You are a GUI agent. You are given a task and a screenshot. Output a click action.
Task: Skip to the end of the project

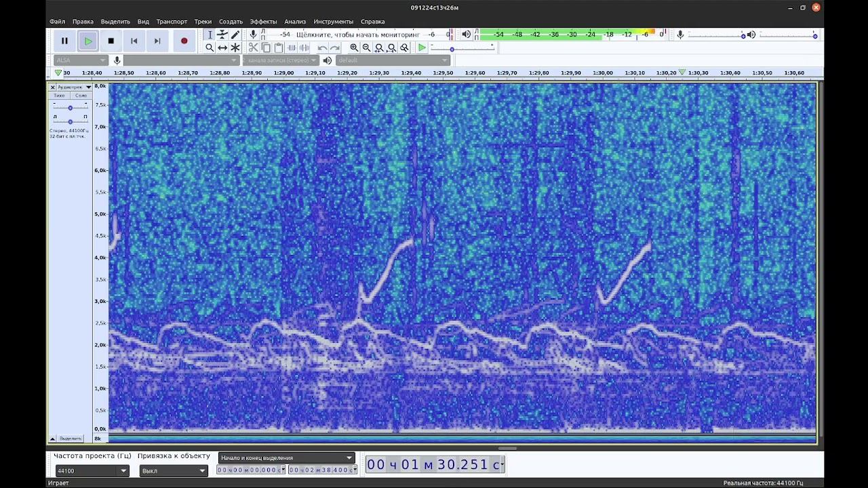click(x=157, y=41)
